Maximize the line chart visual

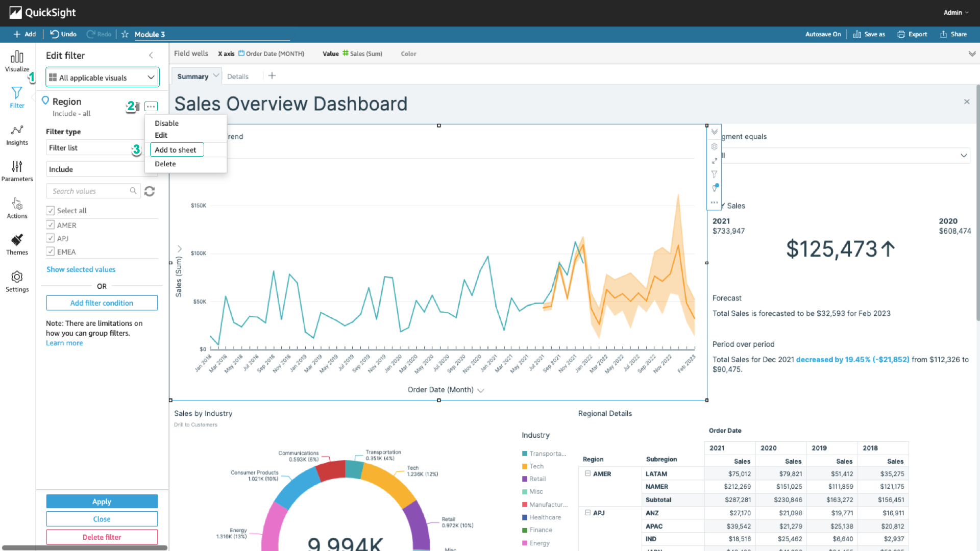(x=714, y=161)
